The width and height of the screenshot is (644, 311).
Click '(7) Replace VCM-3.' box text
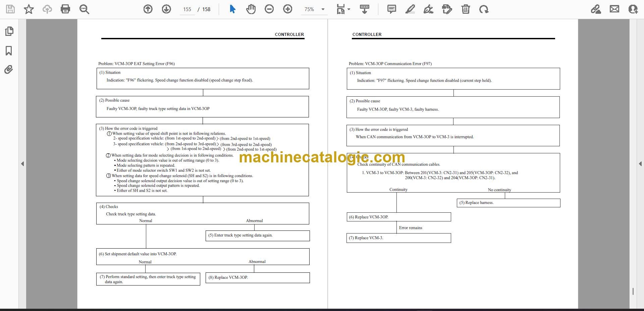pos(366,238)
